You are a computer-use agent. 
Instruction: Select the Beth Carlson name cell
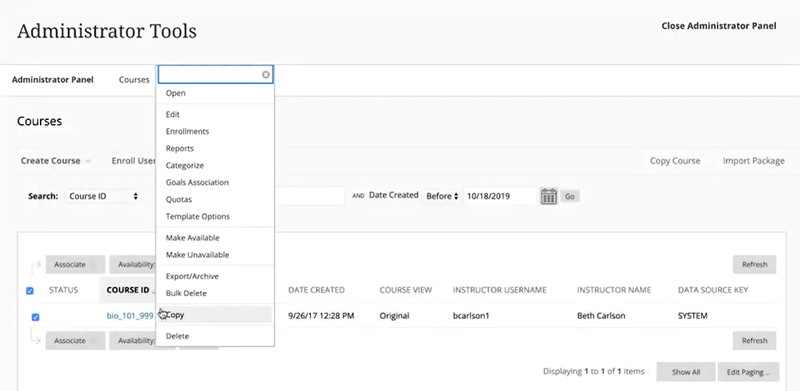coord(600,315)
